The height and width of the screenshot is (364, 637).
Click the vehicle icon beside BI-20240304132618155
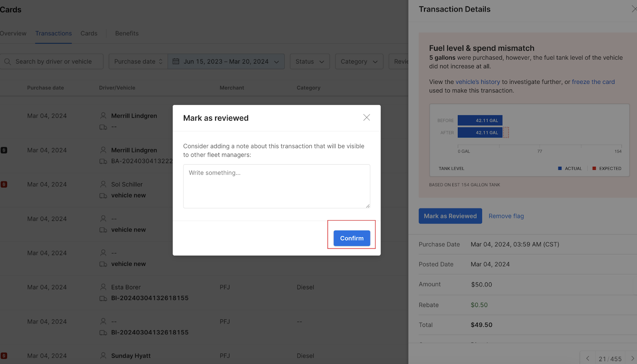(x=103, y=298)
